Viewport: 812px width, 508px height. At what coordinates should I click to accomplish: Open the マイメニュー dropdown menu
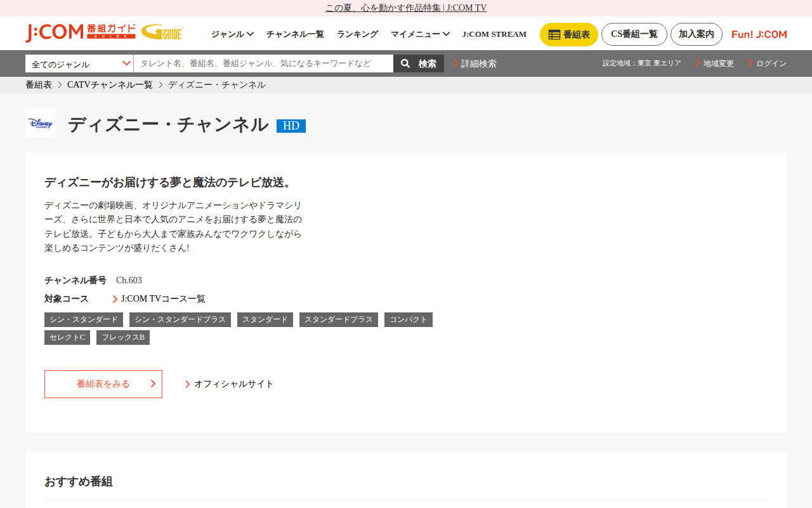[420, 34]
